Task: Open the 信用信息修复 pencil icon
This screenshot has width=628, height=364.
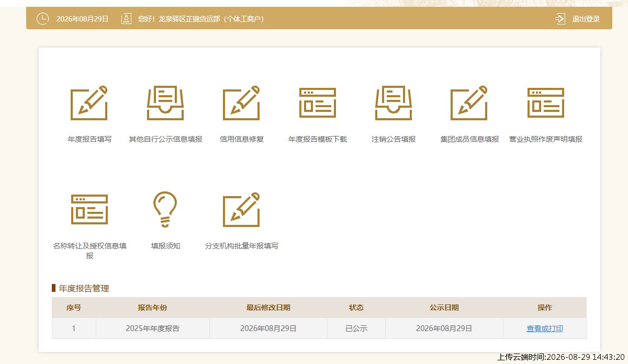Action: click(x=241, y=103)
